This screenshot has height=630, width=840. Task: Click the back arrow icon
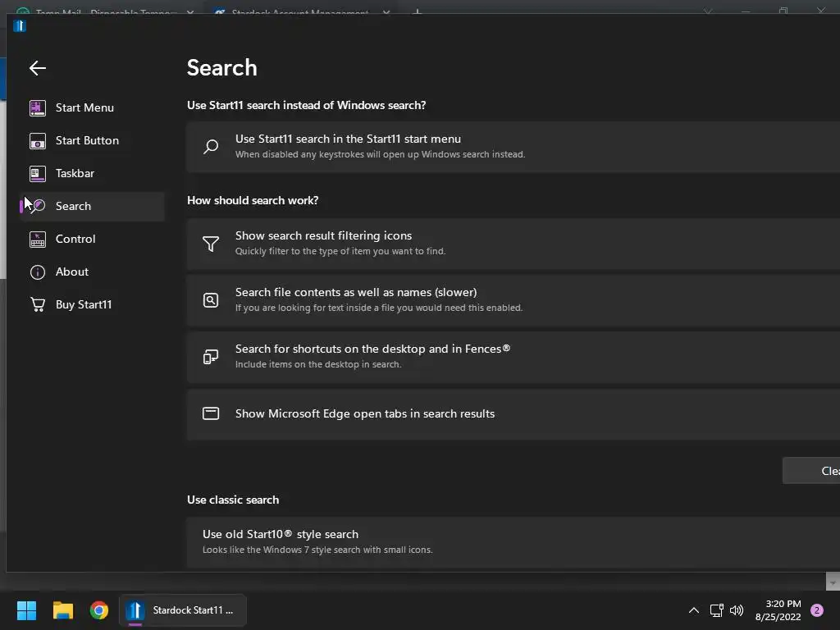[x=38, y=68]
